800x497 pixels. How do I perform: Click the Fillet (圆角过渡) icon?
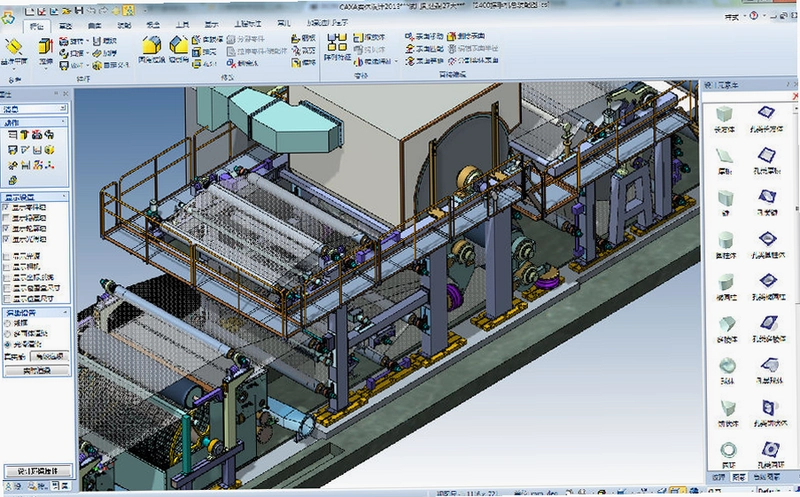(152, 45)
